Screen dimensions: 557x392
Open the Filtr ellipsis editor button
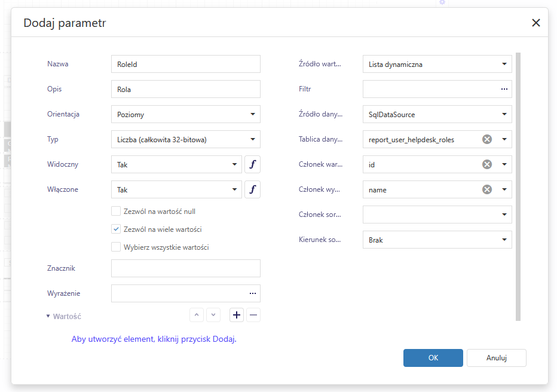[504, 89]
